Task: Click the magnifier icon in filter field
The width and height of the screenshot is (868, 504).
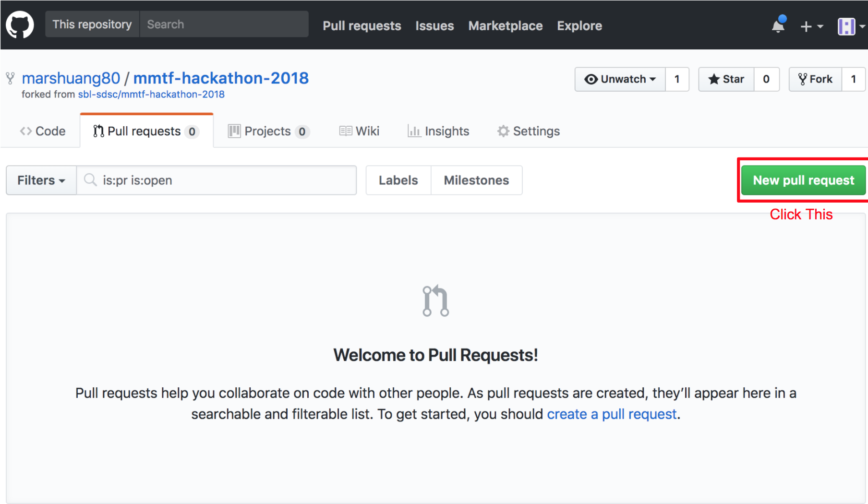Action: (90, 180)
